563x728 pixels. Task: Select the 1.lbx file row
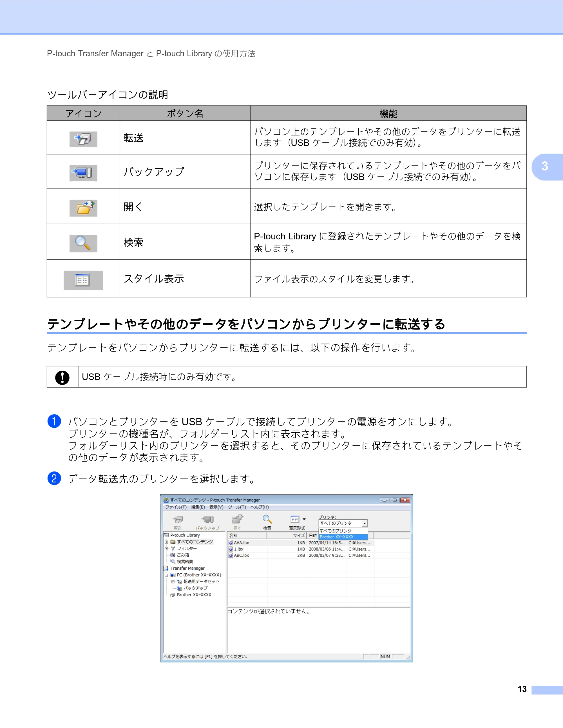[301, 549]
